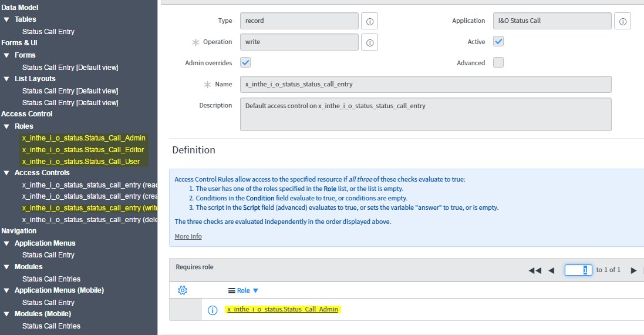Select Status Call Entry under Tables
This screenshot has height=335, width=644.
point(49,32)
